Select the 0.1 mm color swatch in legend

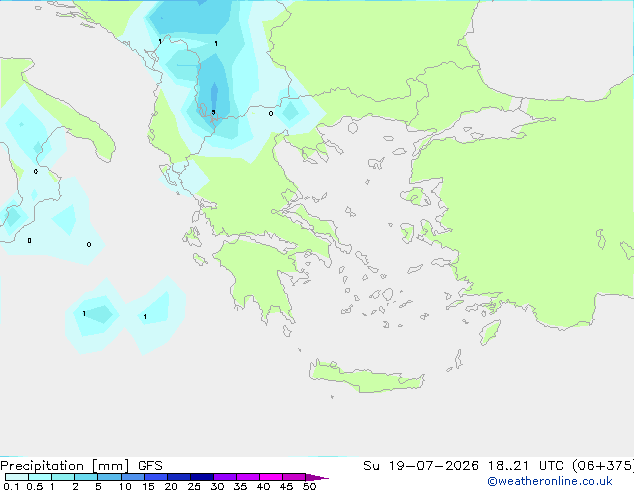[x=17, y=477]
